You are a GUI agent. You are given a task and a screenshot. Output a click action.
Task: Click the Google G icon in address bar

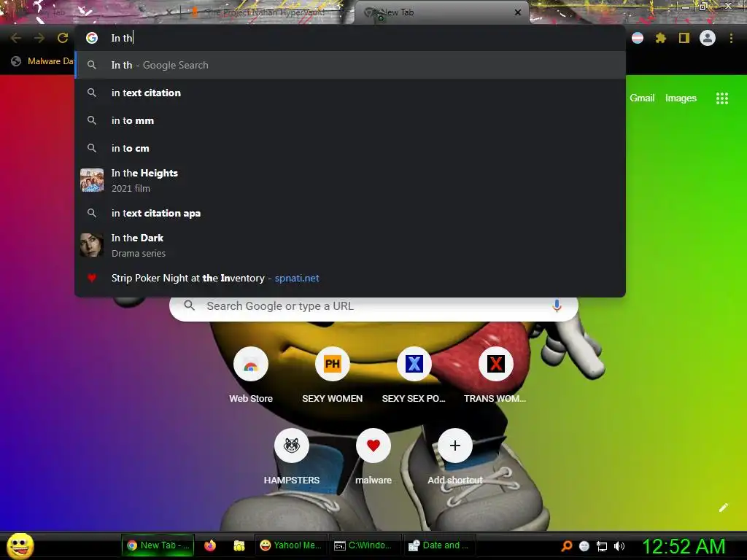coord(92,38)
